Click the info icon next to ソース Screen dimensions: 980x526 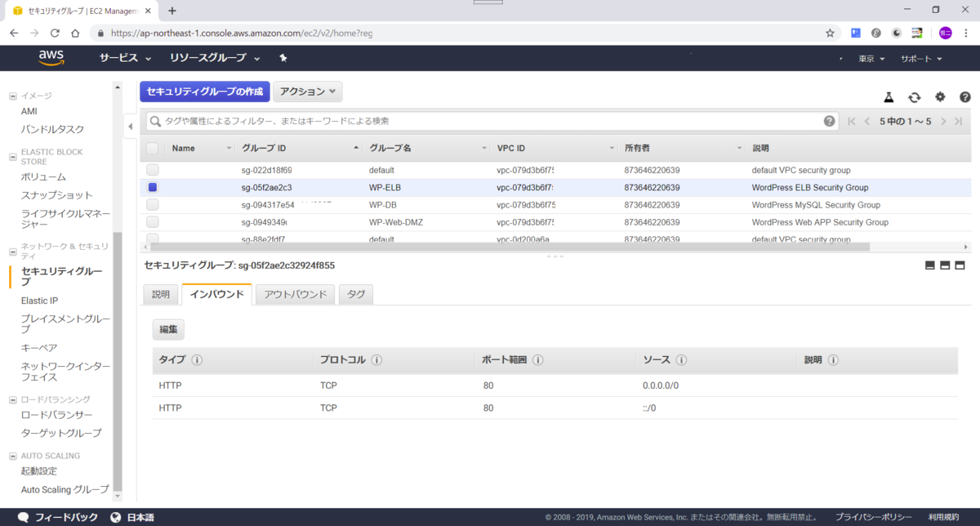click(x=681, y=360)
